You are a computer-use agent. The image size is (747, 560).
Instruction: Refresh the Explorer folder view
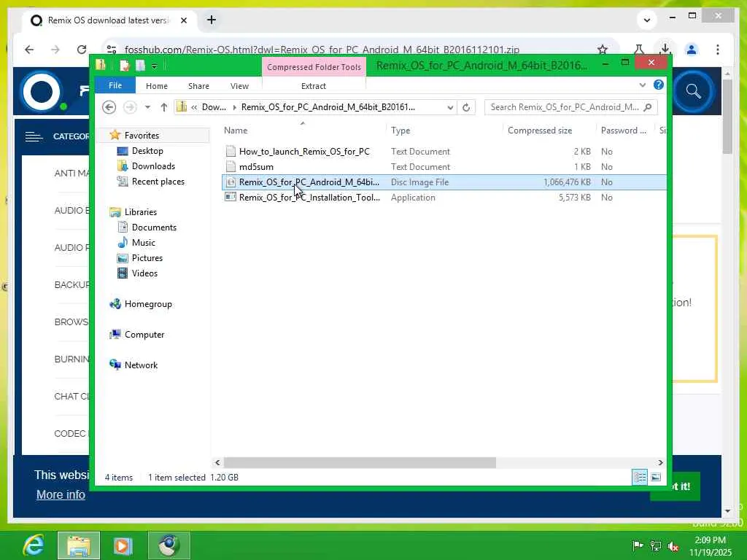coord(466,108)
